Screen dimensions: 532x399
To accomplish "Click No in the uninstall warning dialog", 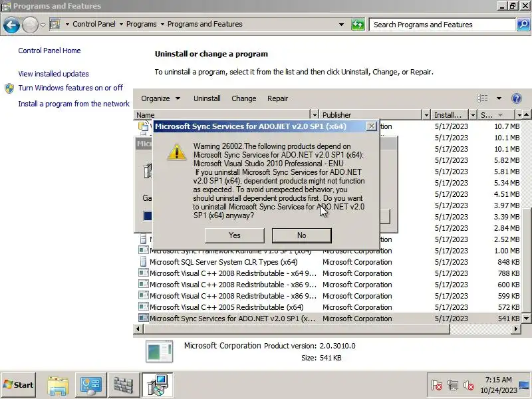I will (302, 235).
